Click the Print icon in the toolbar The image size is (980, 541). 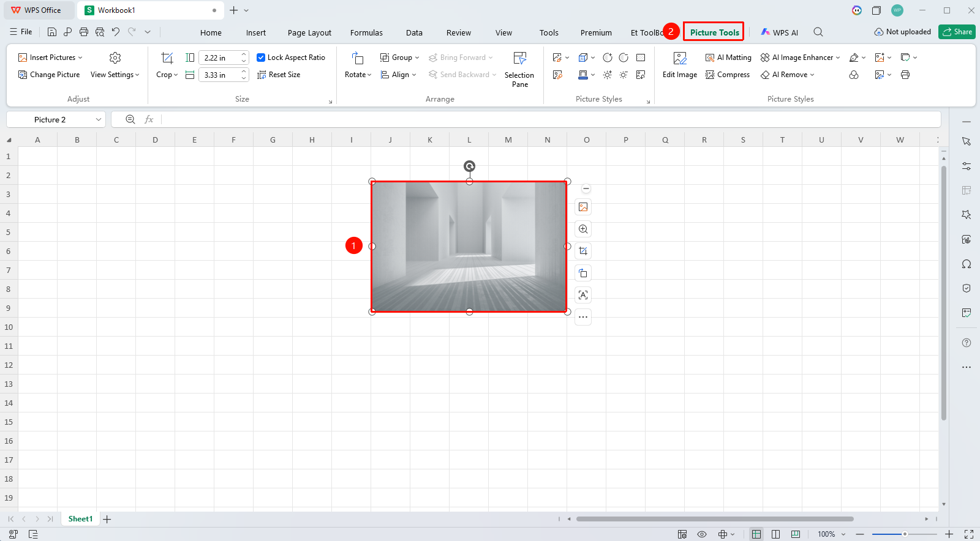pyautogui.click(x=84, y=32)
